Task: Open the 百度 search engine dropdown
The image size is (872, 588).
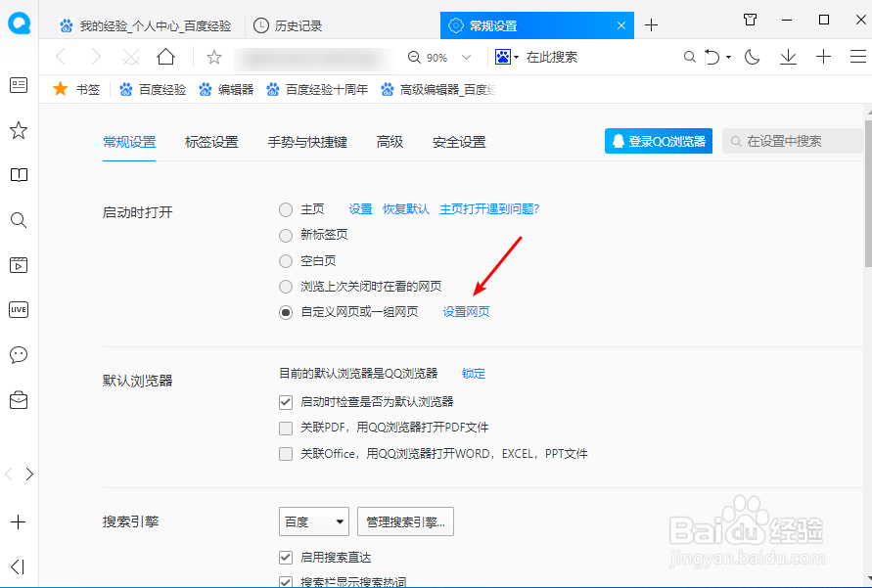Action: click(x=313, y=521)
